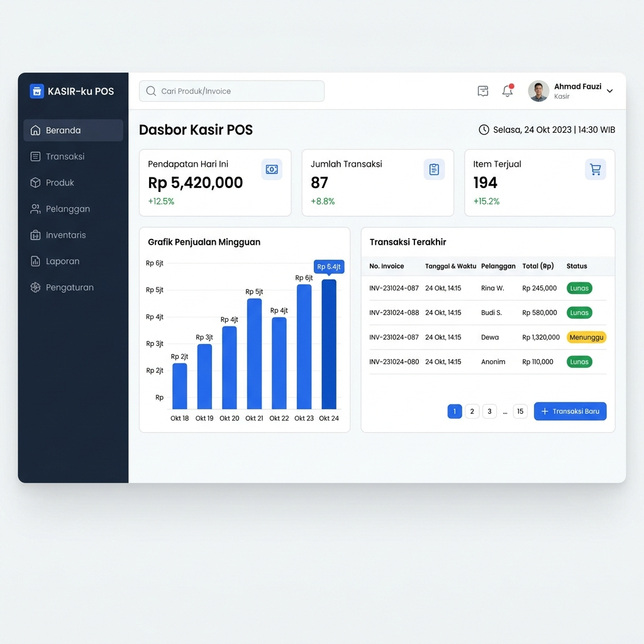The width and height of the screenshot is (644, 644).
Task: Click the cart icon on Item Terjual
Action: click(x=596, y=169)
